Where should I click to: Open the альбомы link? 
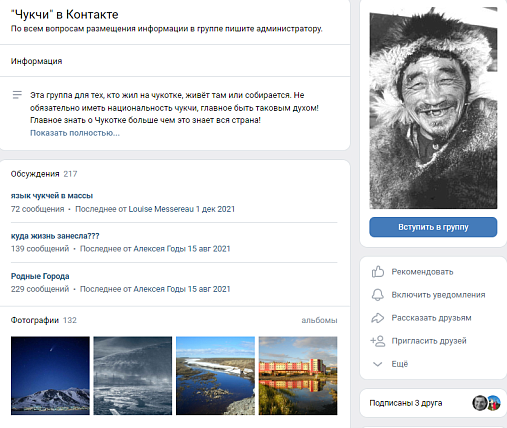pos(319,320)
